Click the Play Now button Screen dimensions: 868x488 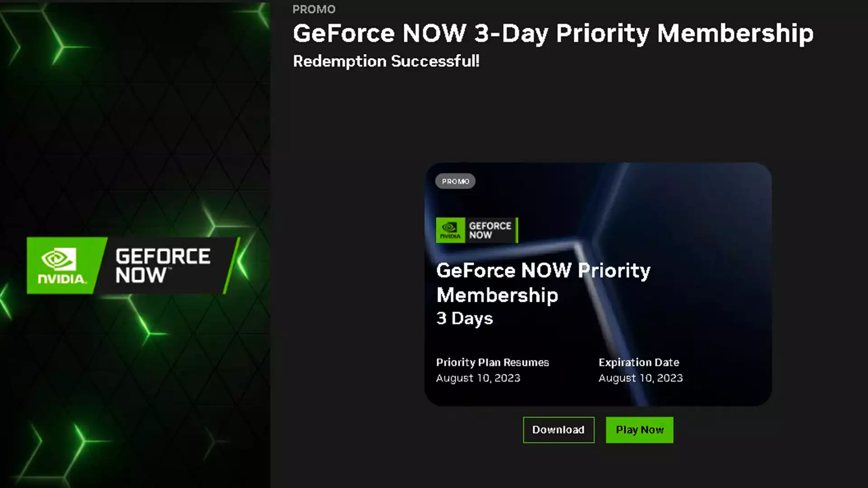(639, 430)
